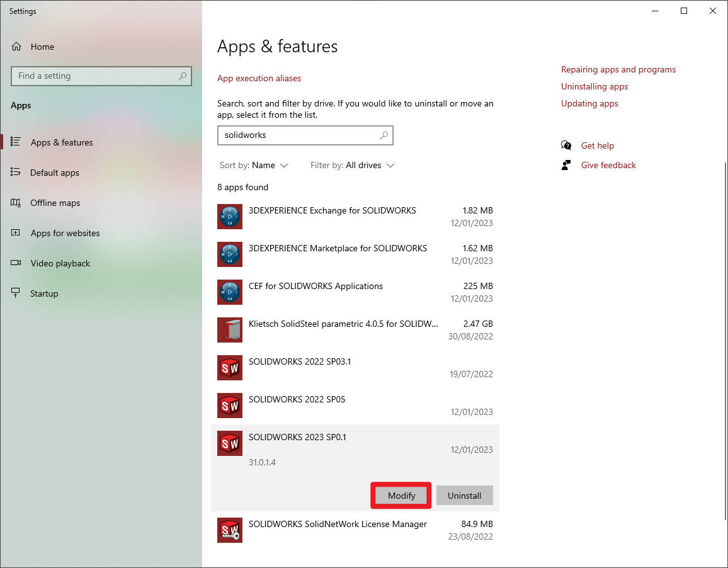Open the Filter by All drives dropdown
Viewport: 728px width, 568px height.
tap(352, 164)
